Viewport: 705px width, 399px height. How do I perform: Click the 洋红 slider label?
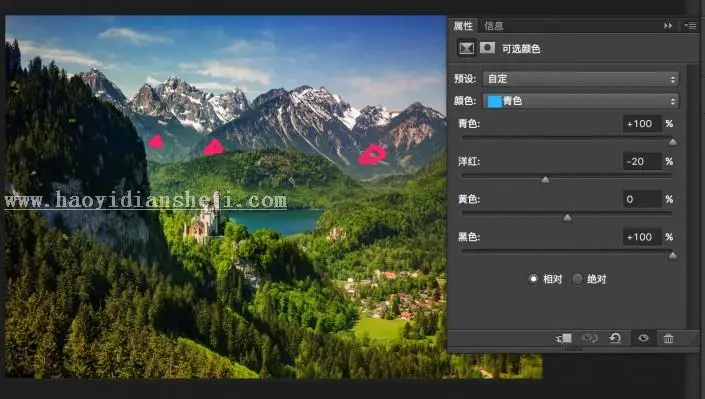click(469, 161)
